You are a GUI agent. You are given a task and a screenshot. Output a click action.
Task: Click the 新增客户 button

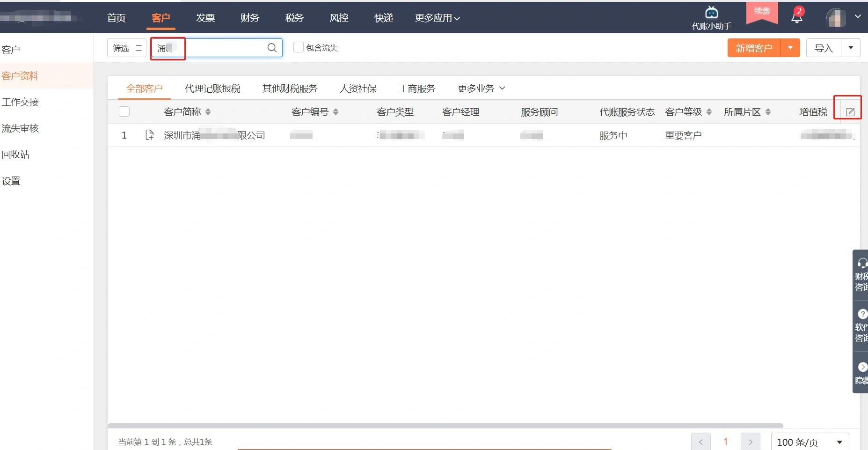753,47
